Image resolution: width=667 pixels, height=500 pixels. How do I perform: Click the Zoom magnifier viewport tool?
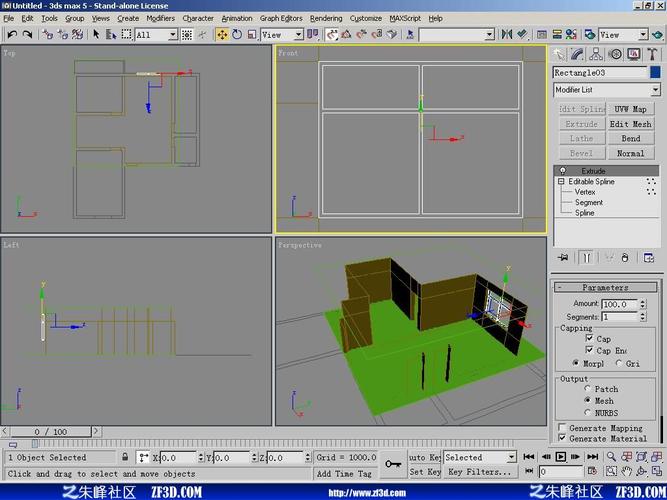tap(610, 457)
